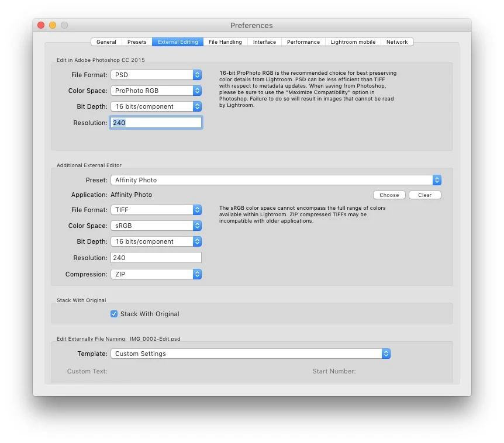The height and width of the screenshot is (443, 504).
Task: Open Photoshop File Format PSD dropdown
Action: click(x=156, y=75)
